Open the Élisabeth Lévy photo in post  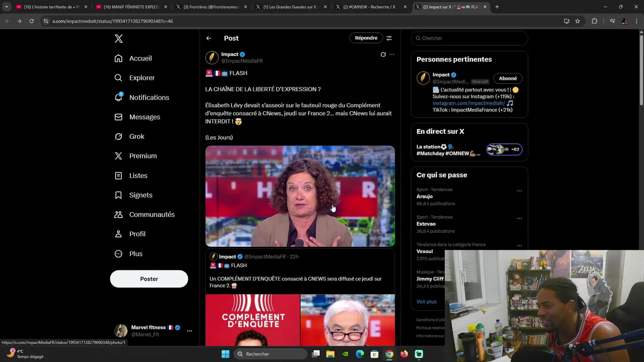point(300,196)
